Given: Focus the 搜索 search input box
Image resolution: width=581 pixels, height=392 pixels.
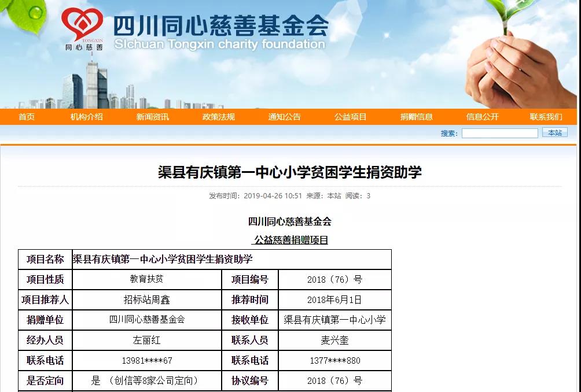Looking at the screenshot, I should coord(499,133).
